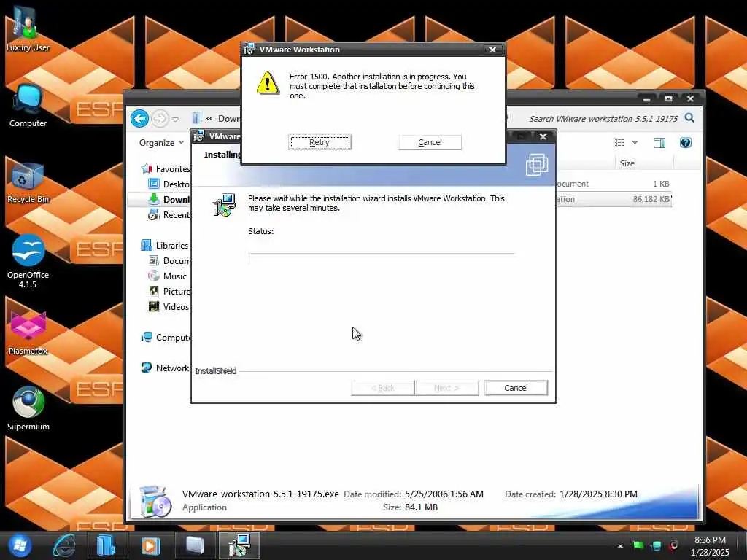Image resolution: width=747 pixels, height=560 pixels.
Task: Click Downloads breadcrumb in address bar
Action: (229, 119)
